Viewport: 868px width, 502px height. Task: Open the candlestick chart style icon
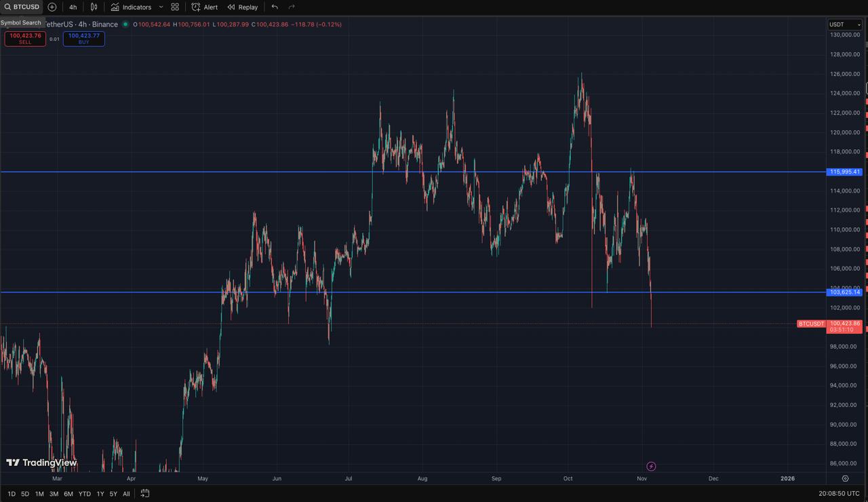pyautogui.click(x=94, y=7)
